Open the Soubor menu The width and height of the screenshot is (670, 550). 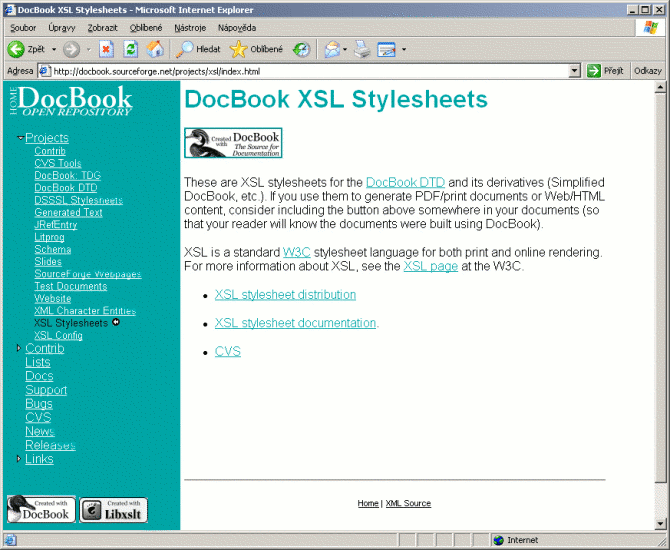(x=23, y=28)
